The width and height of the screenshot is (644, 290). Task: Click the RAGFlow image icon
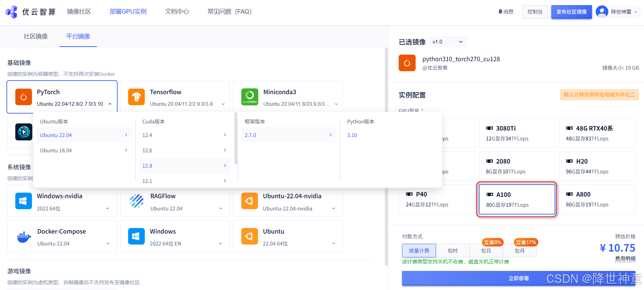click(137, 201)
